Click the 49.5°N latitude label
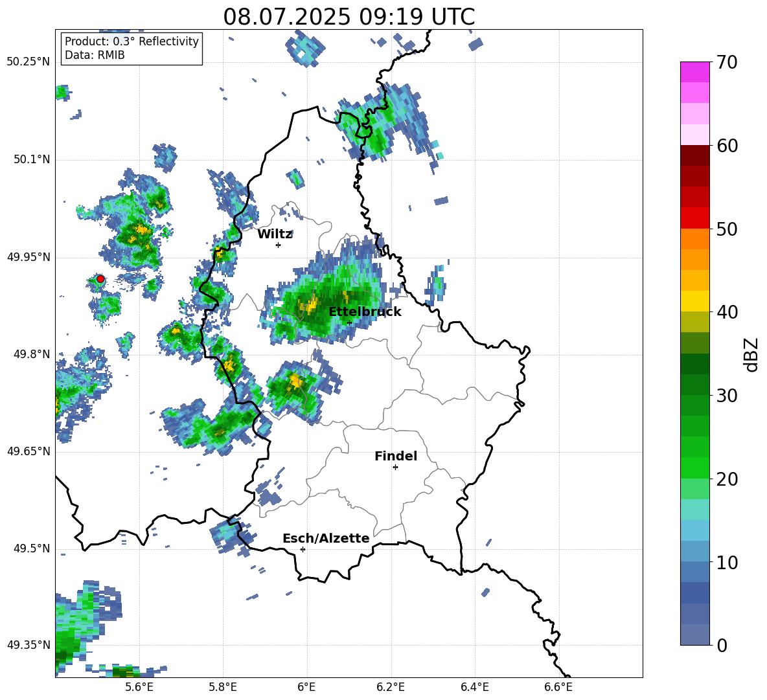Viewport: 767px width, 700px height. 32,548
